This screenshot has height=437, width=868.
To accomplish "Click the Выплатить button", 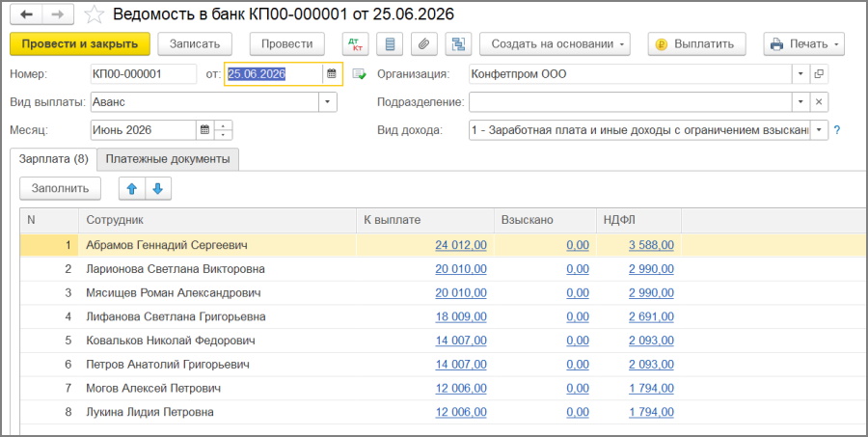I will click(697, 44).
